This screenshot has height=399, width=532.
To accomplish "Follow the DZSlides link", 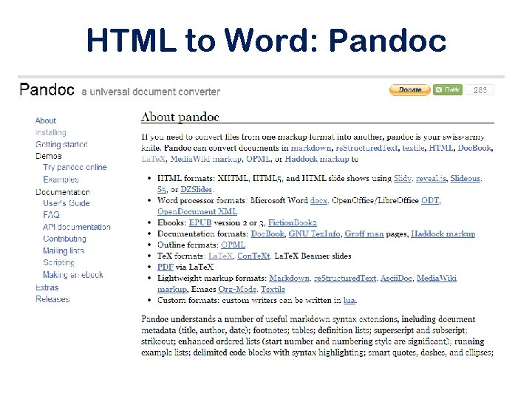I will coord(196,190).
